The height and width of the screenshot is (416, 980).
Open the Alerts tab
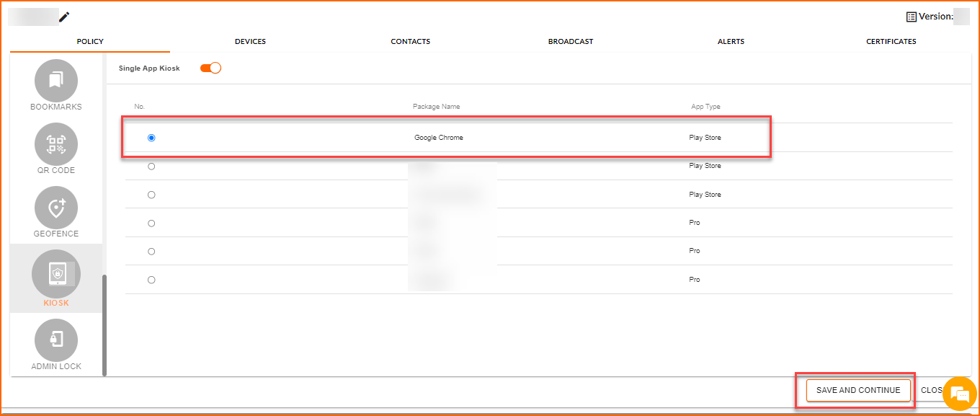pyautogui.click(x=731, y=42)
